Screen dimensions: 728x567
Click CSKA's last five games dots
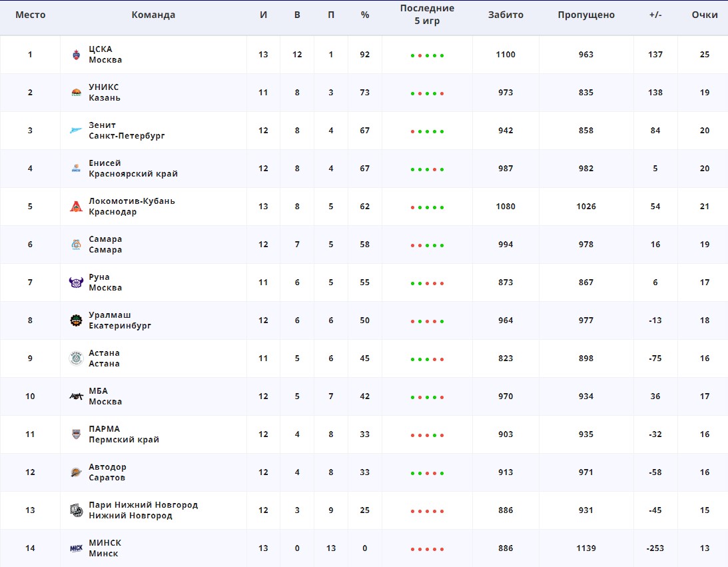427,56
